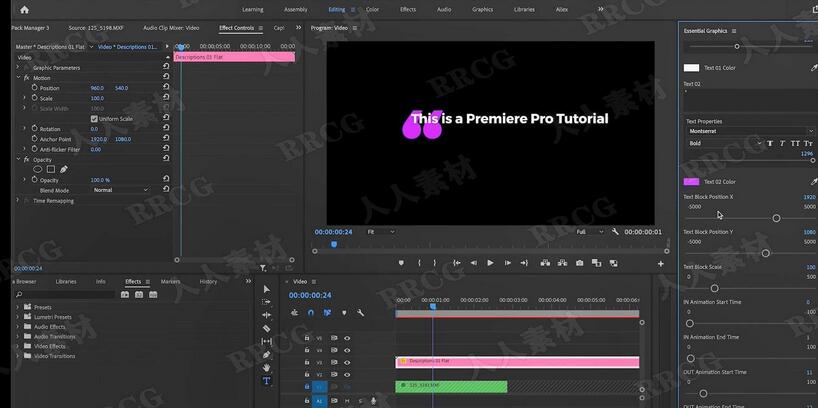Viewport: 818px width, 408px height.
Task: Toggle Linked Selection in timeline
Action: [x=327, y=313]
